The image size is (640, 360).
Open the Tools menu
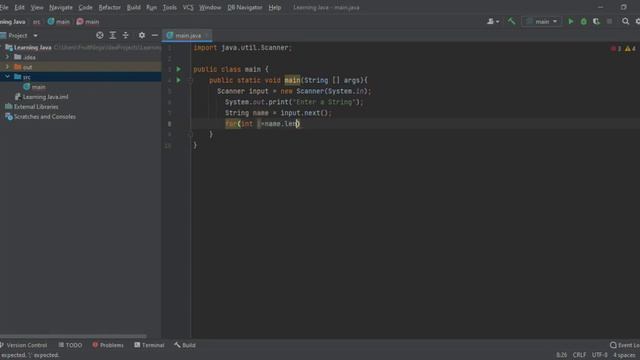click(169, 7)
